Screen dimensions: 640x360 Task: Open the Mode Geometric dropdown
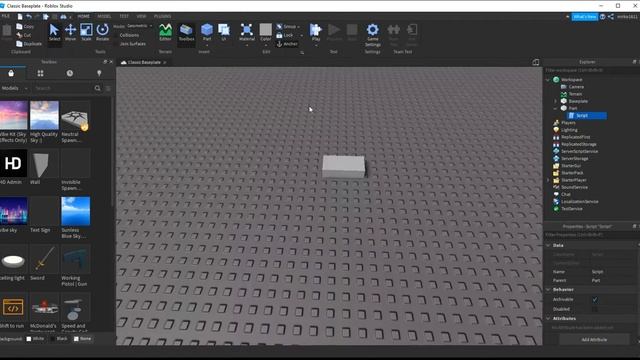pos(139,26)
